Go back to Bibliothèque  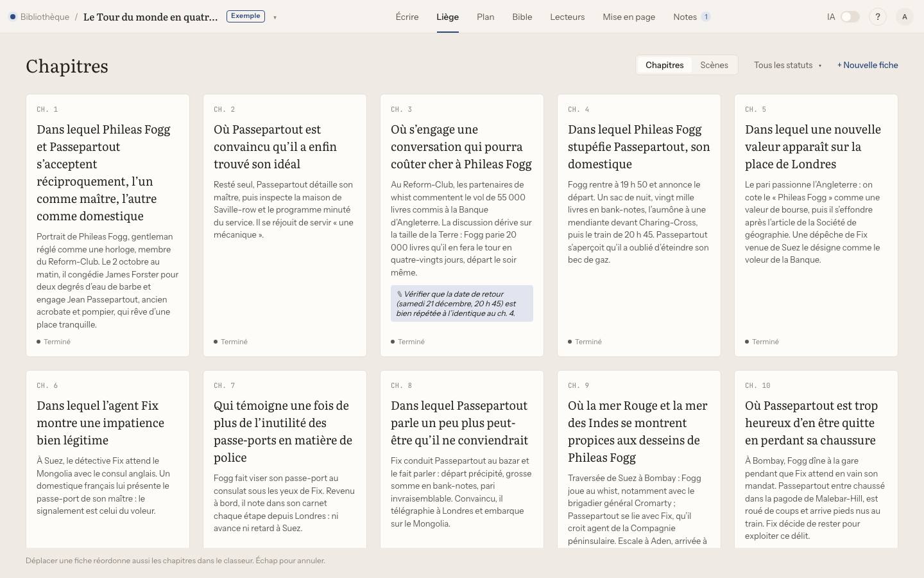point(45,17)
